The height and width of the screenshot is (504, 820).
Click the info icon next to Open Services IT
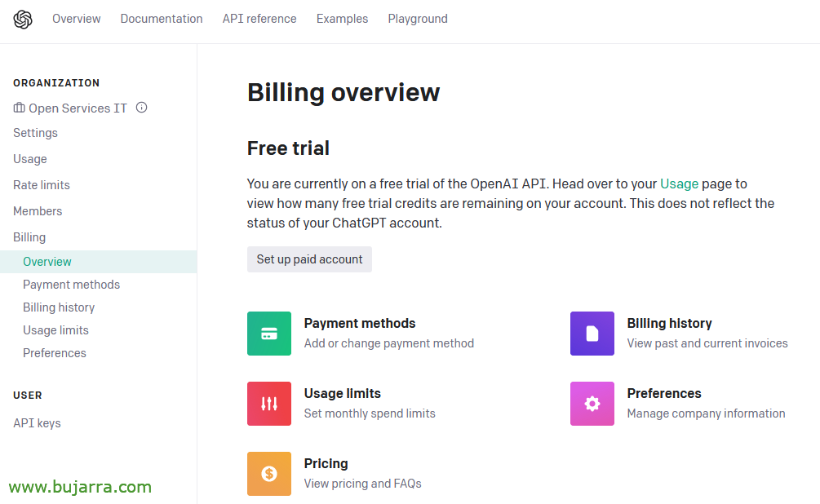pos(141,107)
